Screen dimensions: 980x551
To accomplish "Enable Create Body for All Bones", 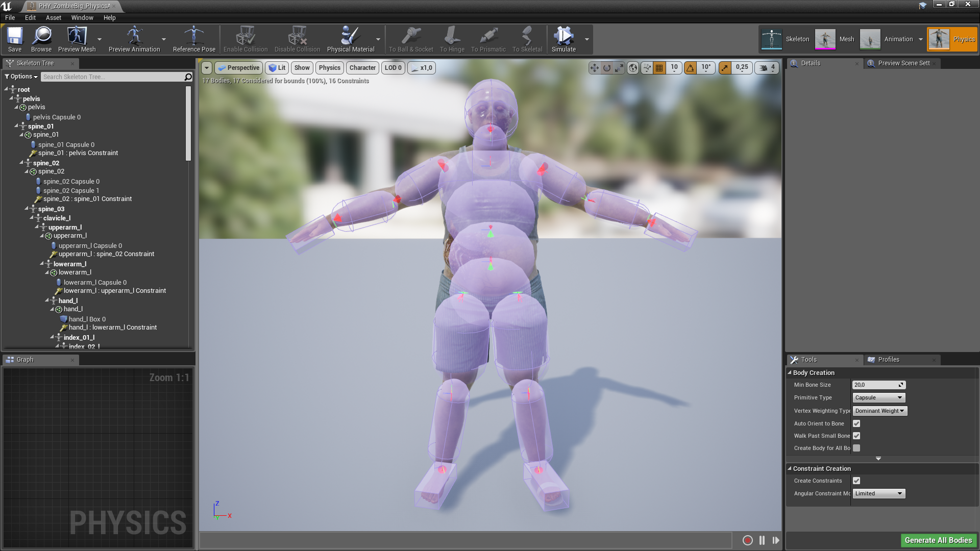I will click(x=856, y=448).
